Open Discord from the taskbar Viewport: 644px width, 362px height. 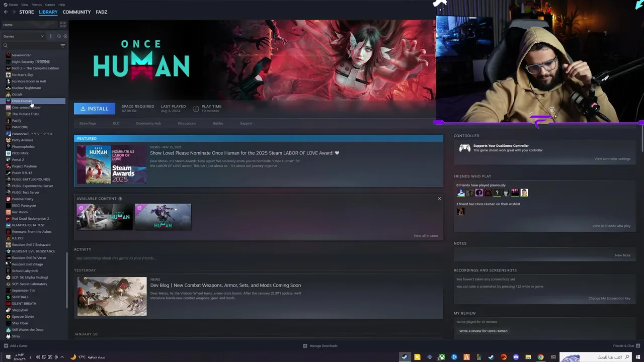516,357
